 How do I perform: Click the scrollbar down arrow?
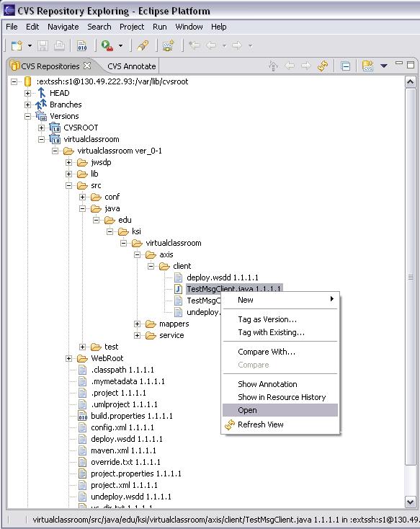[410, 502]
